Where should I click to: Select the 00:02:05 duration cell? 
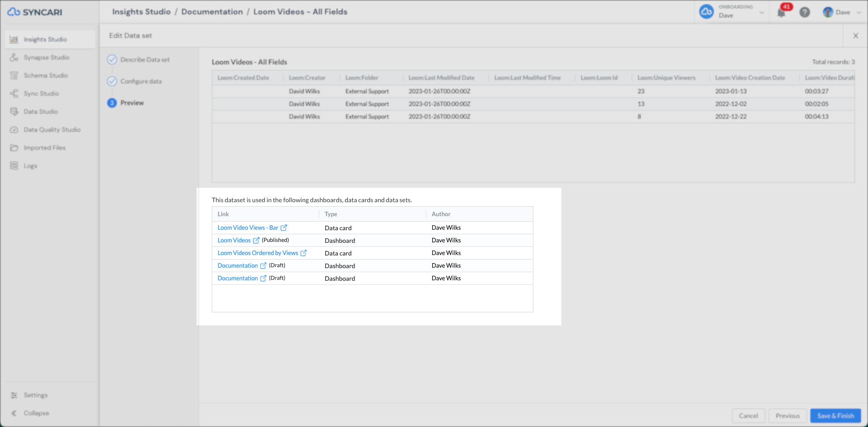(x=817, y=104)
